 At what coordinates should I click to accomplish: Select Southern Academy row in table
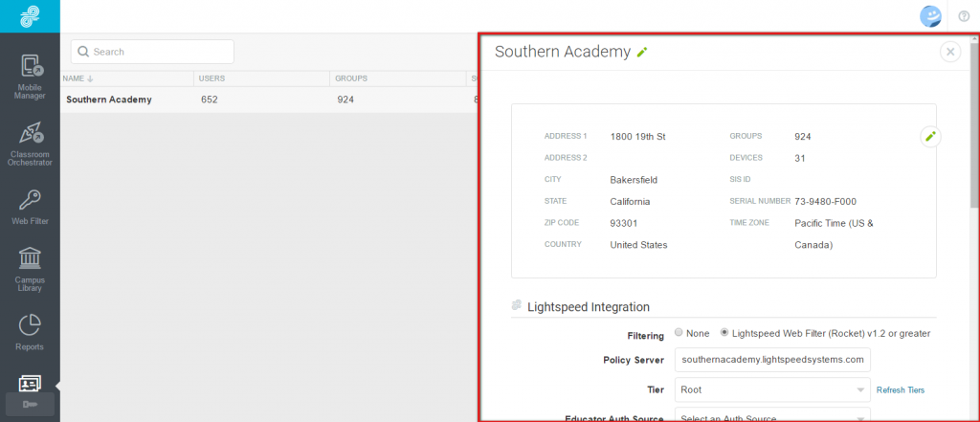coord(269,100)
